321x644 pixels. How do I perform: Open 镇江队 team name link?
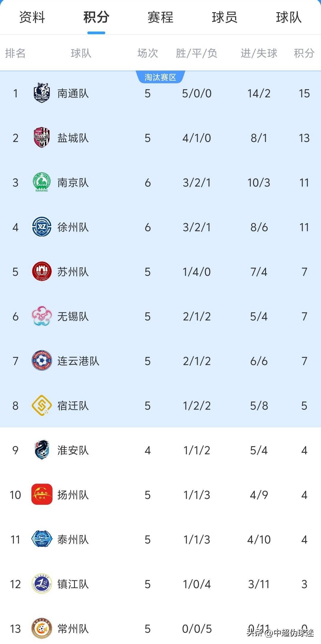coord(73,584)
